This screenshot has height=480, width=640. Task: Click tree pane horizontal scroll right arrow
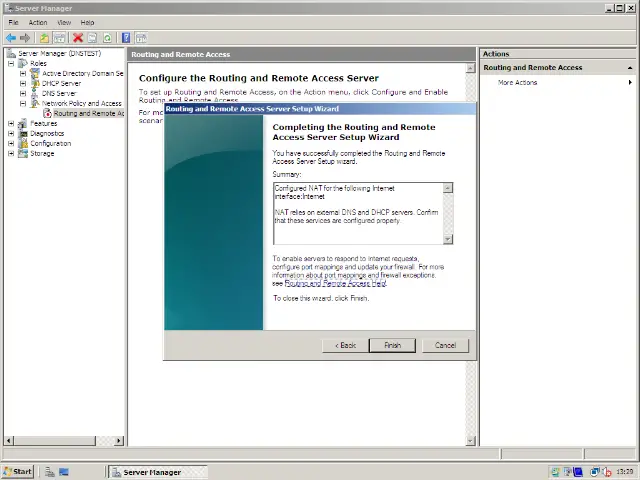119,441
